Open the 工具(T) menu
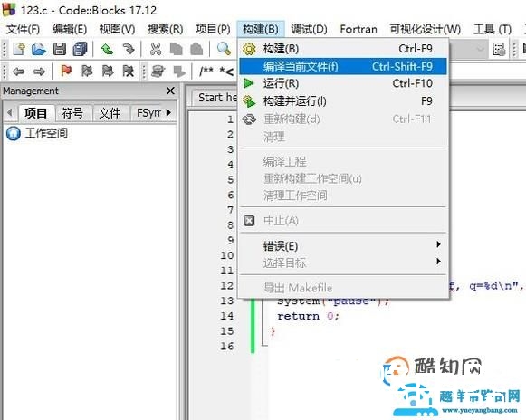Screen dimensions: 526x420 tap(493, 29)
